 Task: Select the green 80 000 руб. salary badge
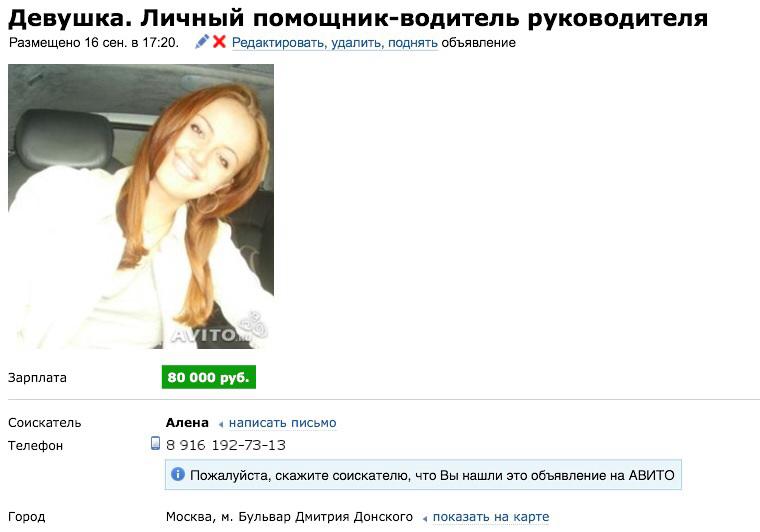208,377
